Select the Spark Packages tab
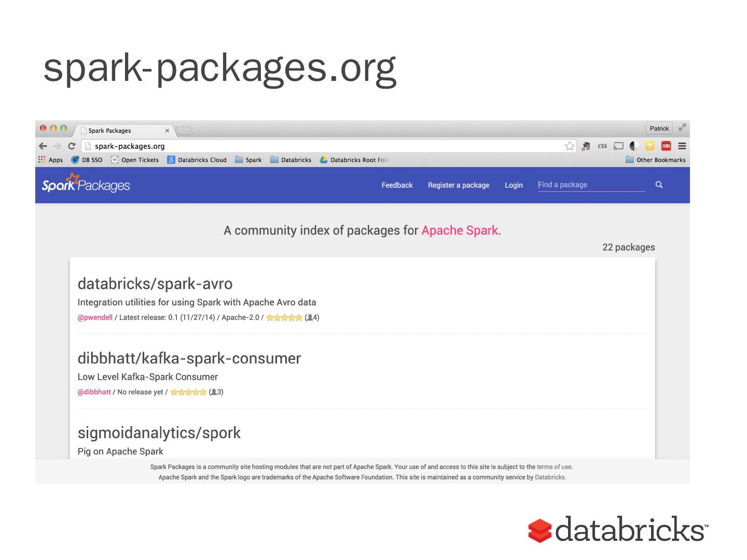The image size is (747, 560). [x=125, y=131]
